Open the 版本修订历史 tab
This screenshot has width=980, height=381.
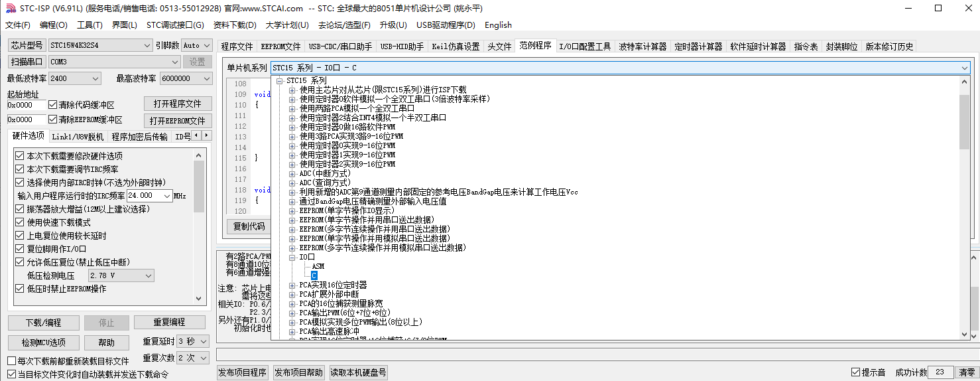click(x=889, y=46)
